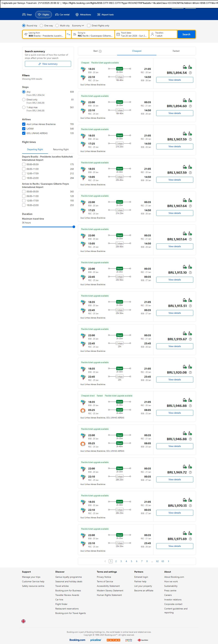Open the Going to Recife destination field

point(93,34)
